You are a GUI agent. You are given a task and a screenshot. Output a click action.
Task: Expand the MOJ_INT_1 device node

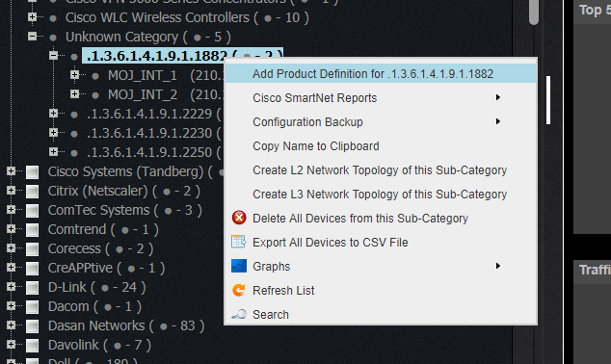coord(75,74)
